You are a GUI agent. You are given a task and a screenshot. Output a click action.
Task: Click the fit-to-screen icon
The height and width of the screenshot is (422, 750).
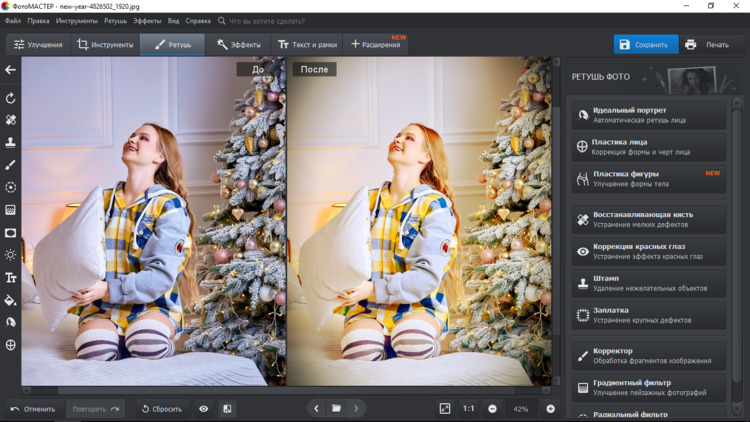445,408
